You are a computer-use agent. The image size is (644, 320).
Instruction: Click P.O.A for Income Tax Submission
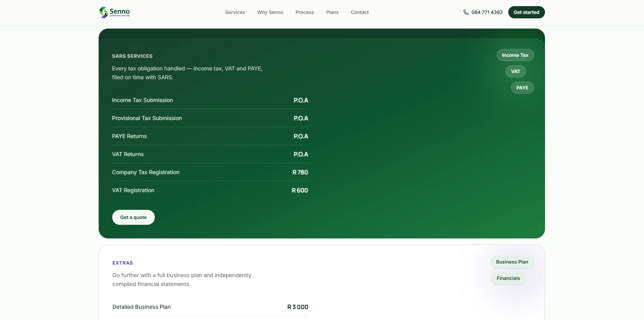tap(301, 100)
